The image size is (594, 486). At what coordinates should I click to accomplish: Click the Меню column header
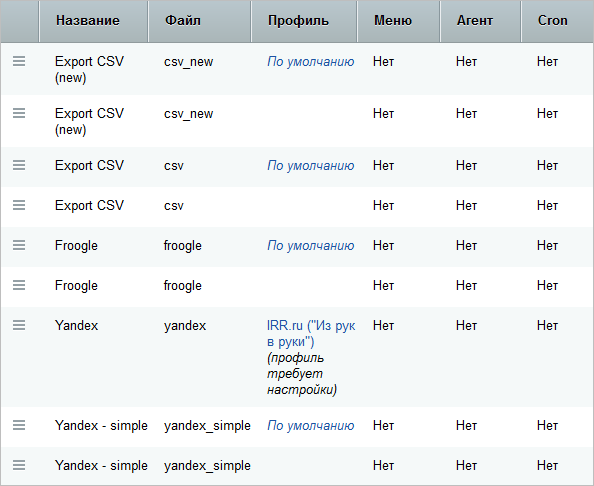393,20
